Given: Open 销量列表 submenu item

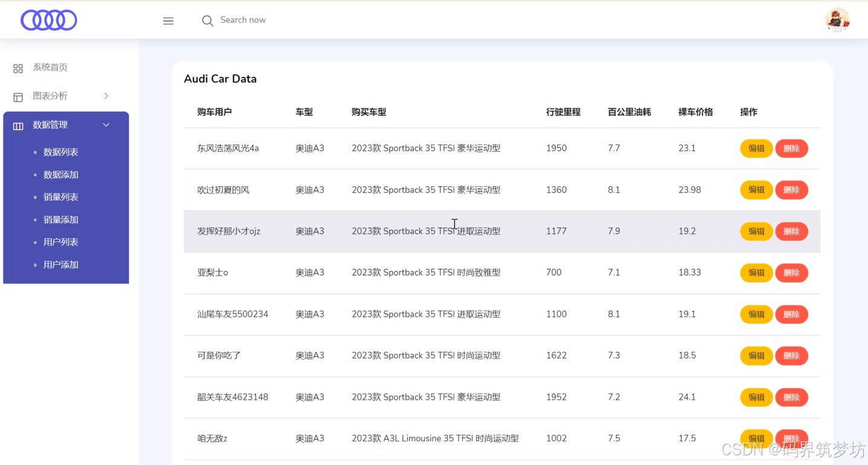Looking at the screenshot, I should [61, 197].
